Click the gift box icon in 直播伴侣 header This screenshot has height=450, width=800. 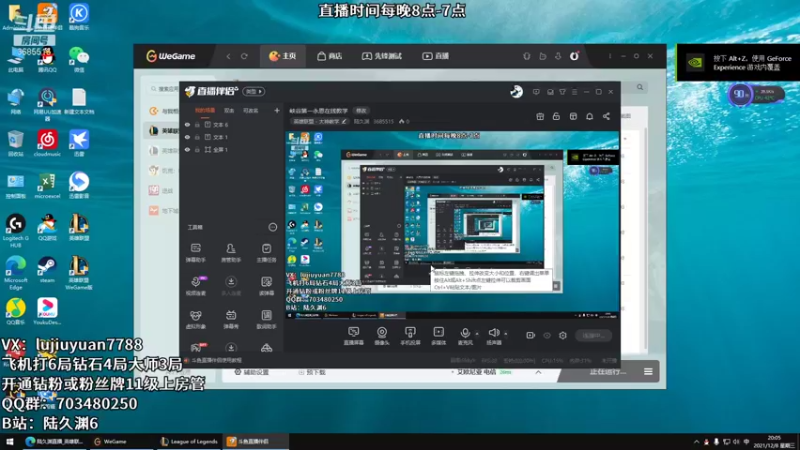(x=540, y=116)
